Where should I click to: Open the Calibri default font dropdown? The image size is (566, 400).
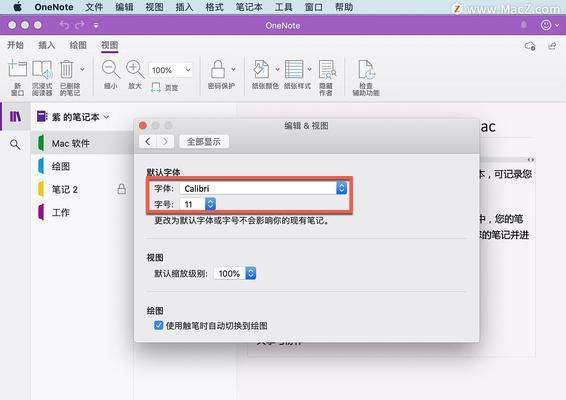pyautogui.click(x=264, y=188)
